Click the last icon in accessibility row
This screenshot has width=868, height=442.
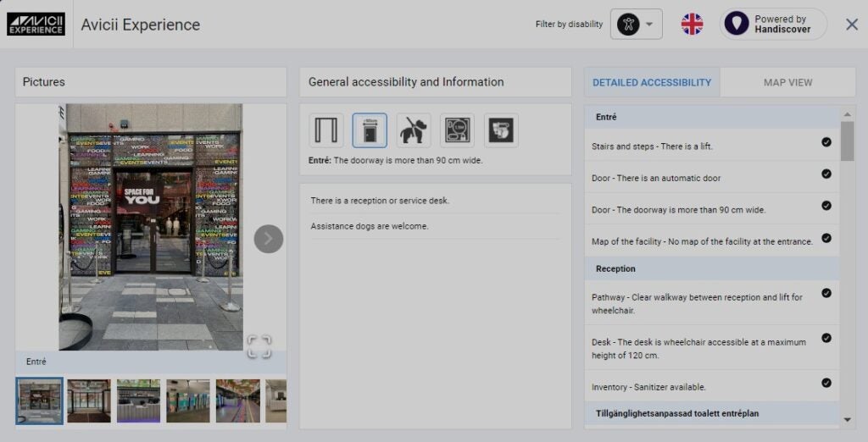tap(501, 130)
